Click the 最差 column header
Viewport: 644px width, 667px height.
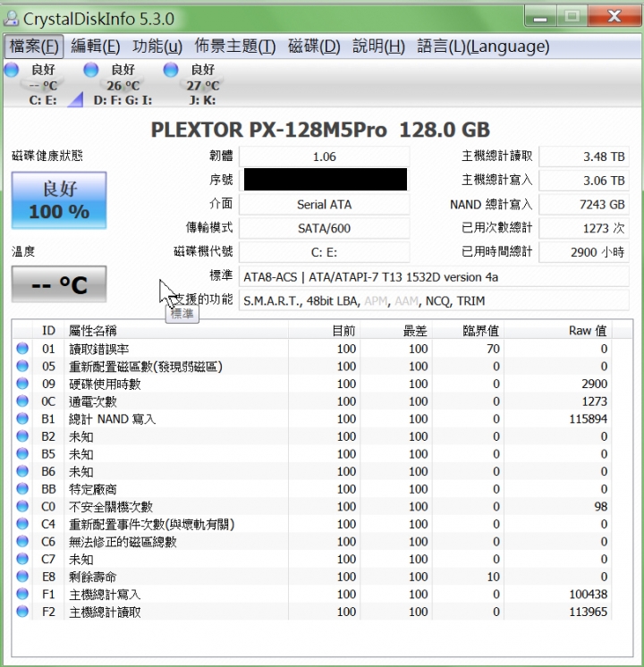click(x=397, y=331)
